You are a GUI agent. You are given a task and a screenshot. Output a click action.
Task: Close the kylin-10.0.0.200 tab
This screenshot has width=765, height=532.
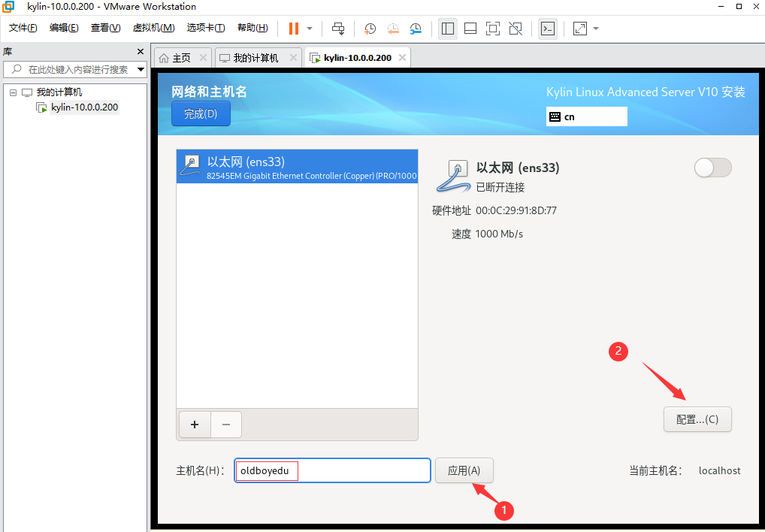(x=402, y=58)
